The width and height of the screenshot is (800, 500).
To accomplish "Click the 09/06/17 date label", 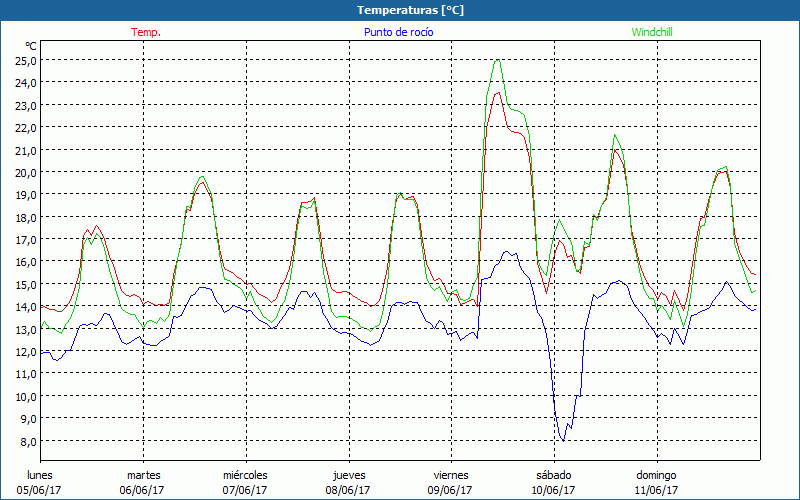I will pyautogui.click(x=451, y=490).
